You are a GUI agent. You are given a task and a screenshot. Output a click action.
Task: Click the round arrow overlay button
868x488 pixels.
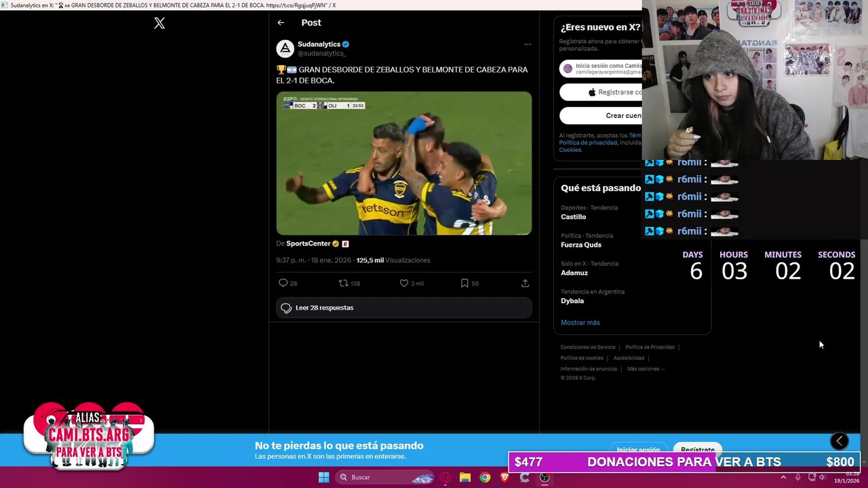(x=839, y=441)
